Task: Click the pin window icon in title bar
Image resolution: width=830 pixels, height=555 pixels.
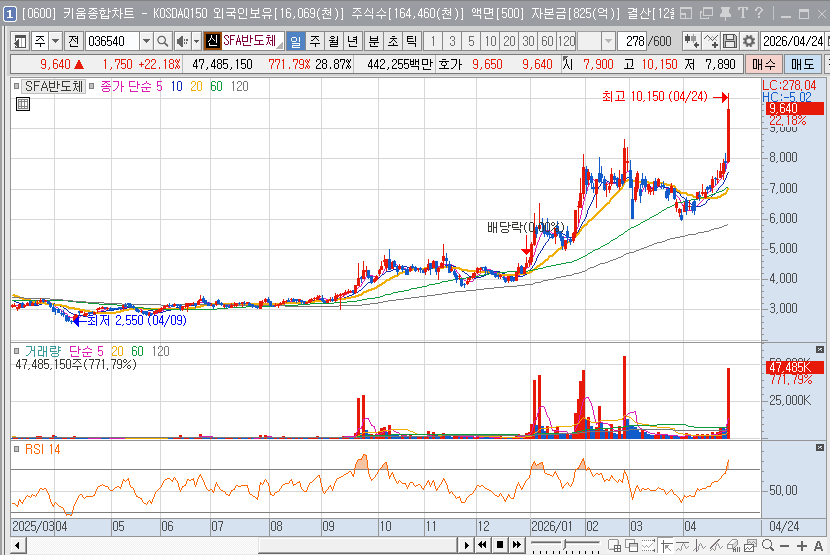Action: pyautogui.click(x=725, y=13)
